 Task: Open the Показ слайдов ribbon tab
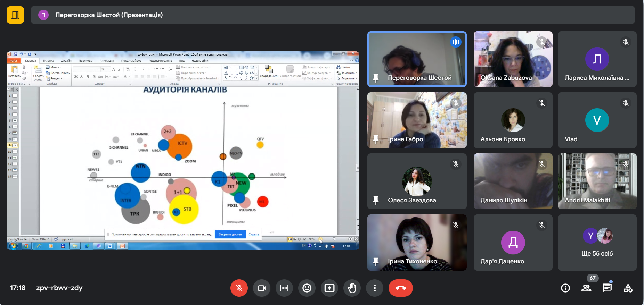(131, 61)
